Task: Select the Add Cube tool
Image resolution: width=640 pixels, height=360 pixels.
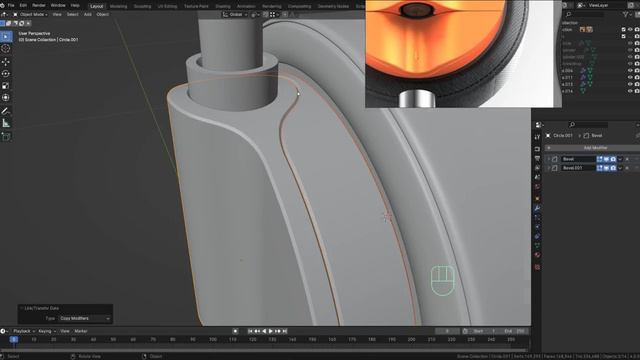Action: [6, 136]
